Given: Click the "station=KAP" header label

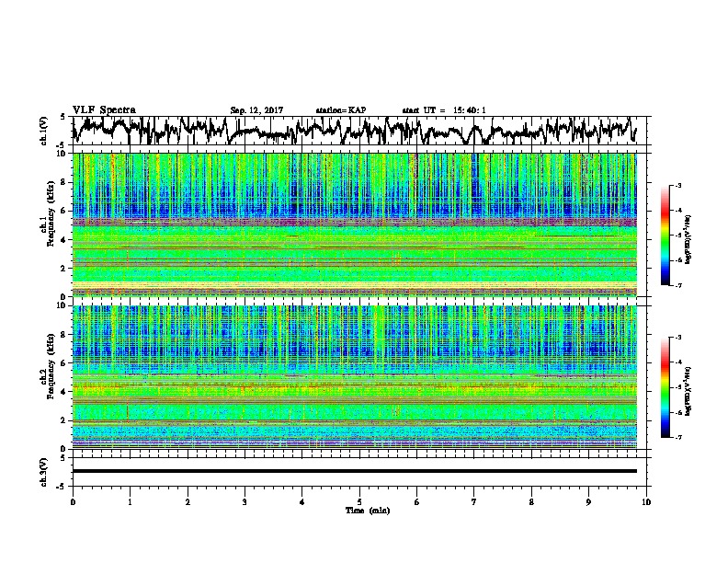Looking at the screenshot, I should coord(341,110).
